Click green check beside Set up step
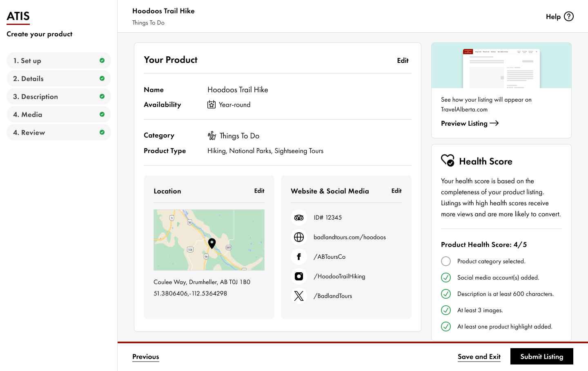The width and height of the screenshot is (588, 371). (102, 60)
